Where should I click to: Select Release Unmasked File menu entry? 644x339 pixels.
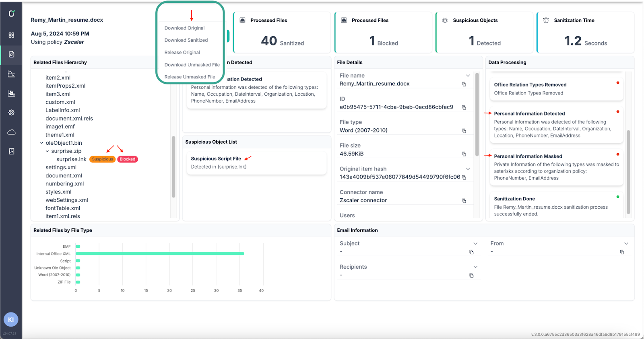point(190,77)
